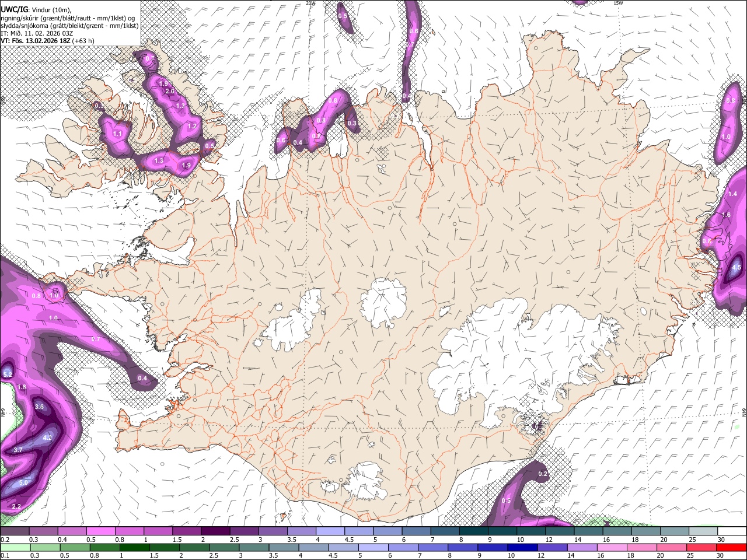The height and width of the screenshot is (560, 747).
Task: Click the 2.0 value in the Westfjords
Action: tap(170, 92)
